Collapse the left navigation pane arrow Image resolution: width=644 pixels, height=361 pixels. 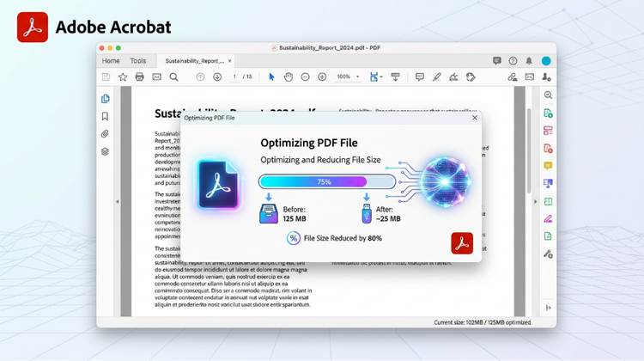point(118,201)
